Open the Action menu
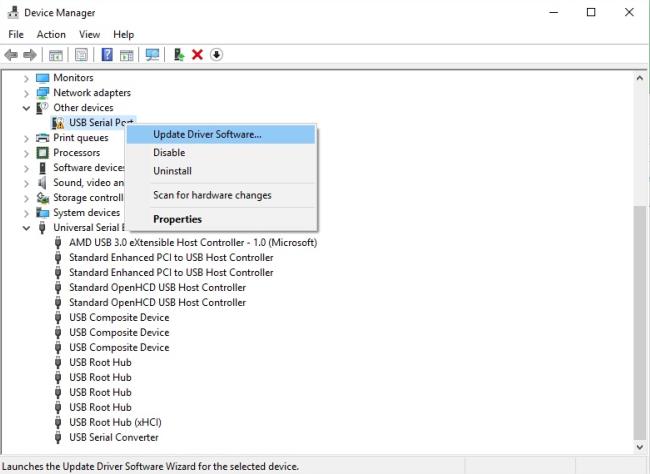The height and width of the screenshot is (474, 650). [51, 34]
